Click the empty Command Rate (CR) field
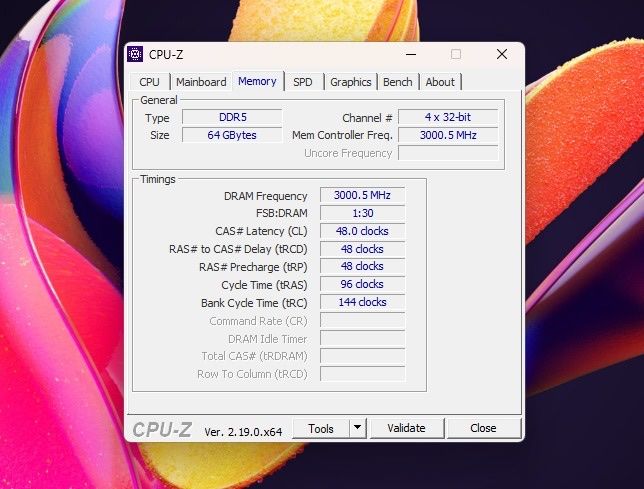Viewport: 644px width, 489px height. point(362,320)
